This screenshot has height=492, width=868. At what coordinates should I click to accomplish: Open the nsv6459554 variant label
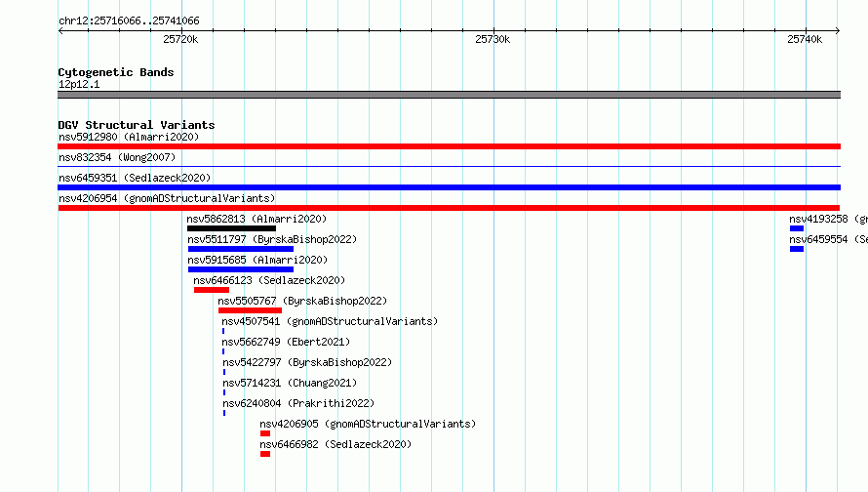[x=828, y=239]
